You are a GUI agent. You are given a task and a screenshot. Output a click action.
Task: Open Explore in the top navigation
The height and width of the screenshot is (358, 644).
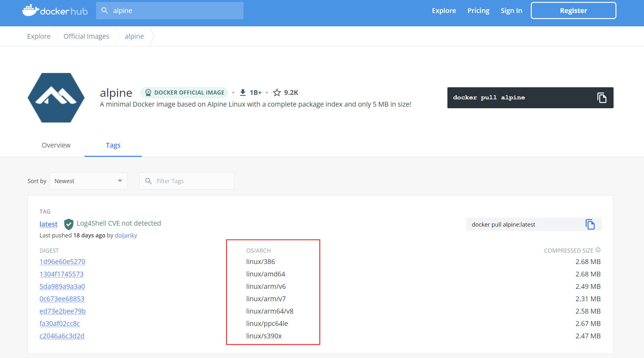(x=444, y=10)
